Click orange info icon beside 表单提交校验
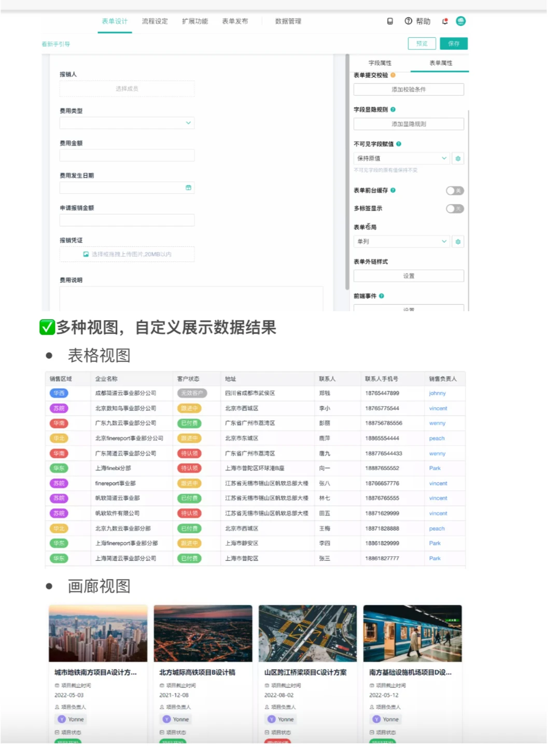The image size is (560, 747). (393, 75)
